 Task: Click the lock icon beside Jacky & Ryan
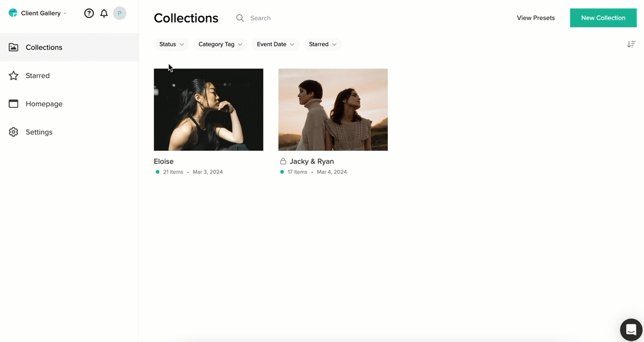pyautogui.click(x=283, y=161)
